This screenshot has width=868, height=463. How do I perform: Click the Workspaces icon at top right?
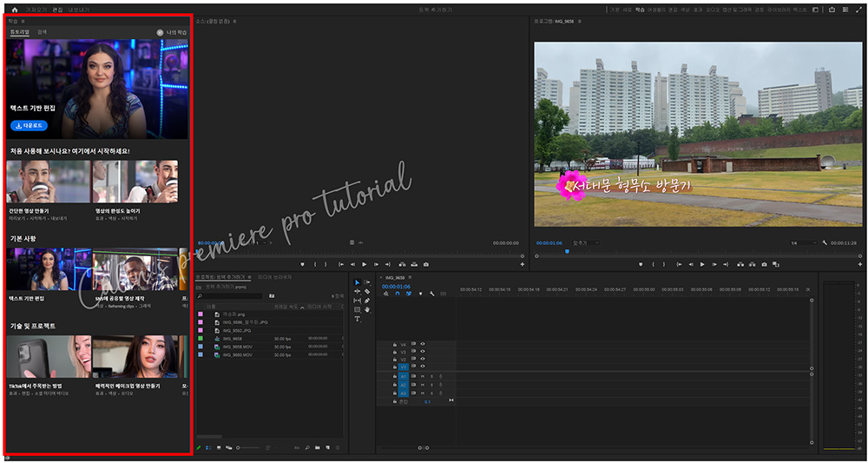pos(815,10)
